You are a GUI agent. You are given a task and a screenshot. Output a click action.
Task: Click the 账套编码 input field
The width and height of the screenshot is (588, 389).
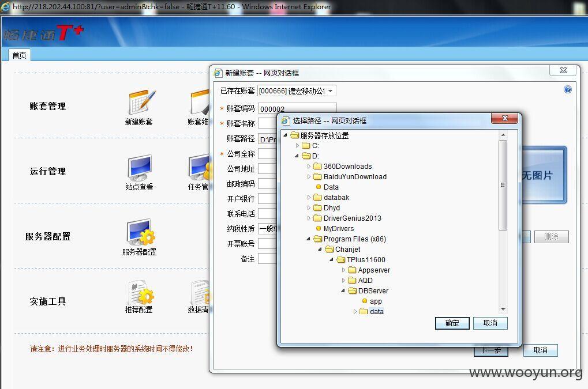pyautogui.click(x=297, y=109)
